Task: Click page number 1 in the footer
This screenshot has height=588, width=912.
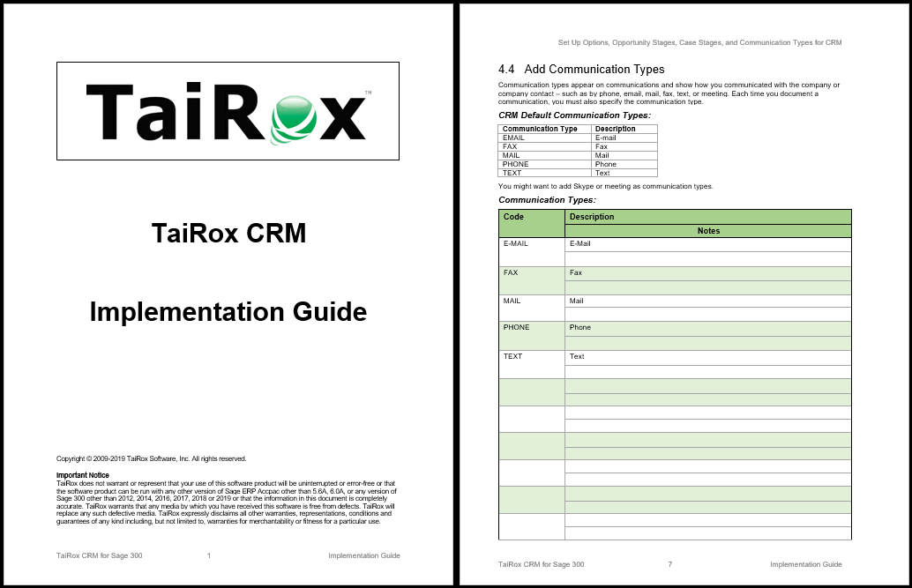Action: coord(208,555)
